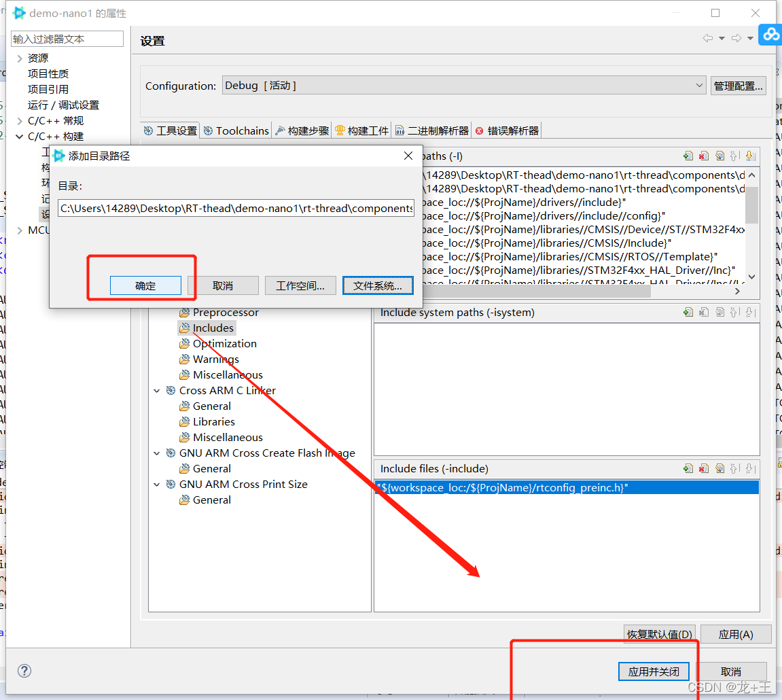Expand the 资源 tree node
This screenshot has width=782, height=700.
click(x=20, y=58)
